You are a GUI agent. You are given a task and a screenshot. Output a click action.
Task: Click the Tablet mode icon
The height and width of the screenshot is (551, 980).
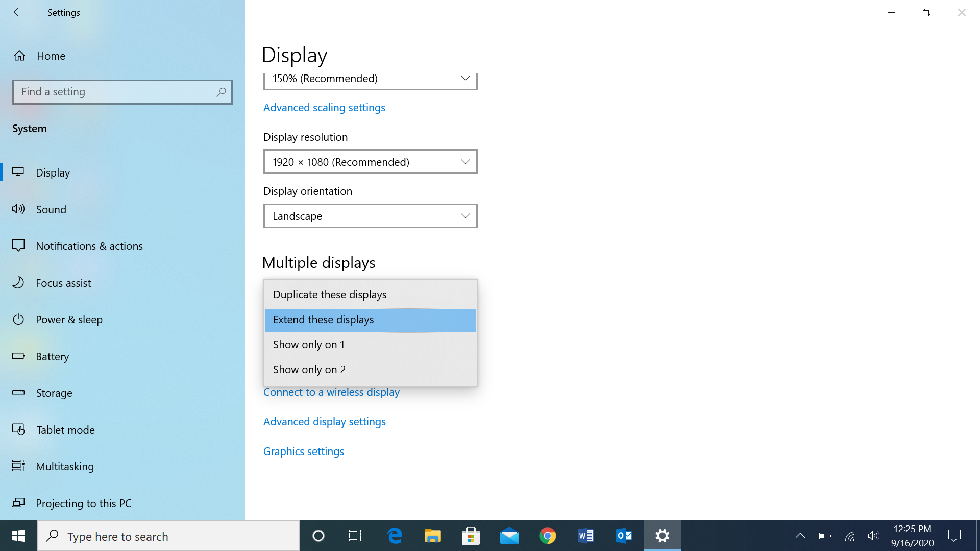point(18,430)
